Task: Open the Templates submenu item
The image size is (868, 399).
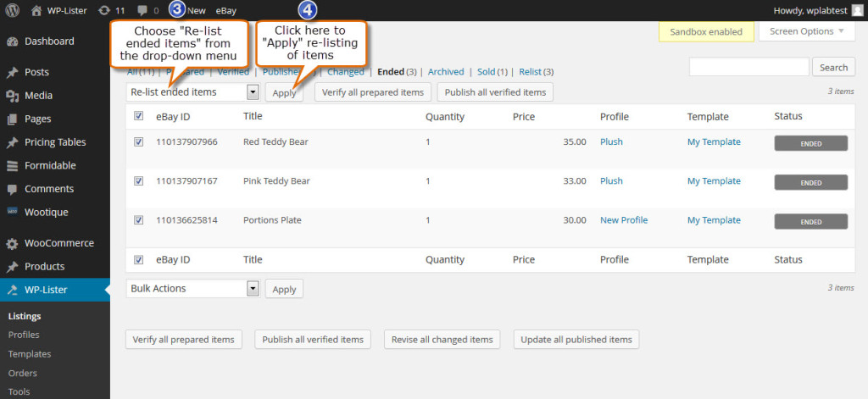Action: click(x=30, y=354)
